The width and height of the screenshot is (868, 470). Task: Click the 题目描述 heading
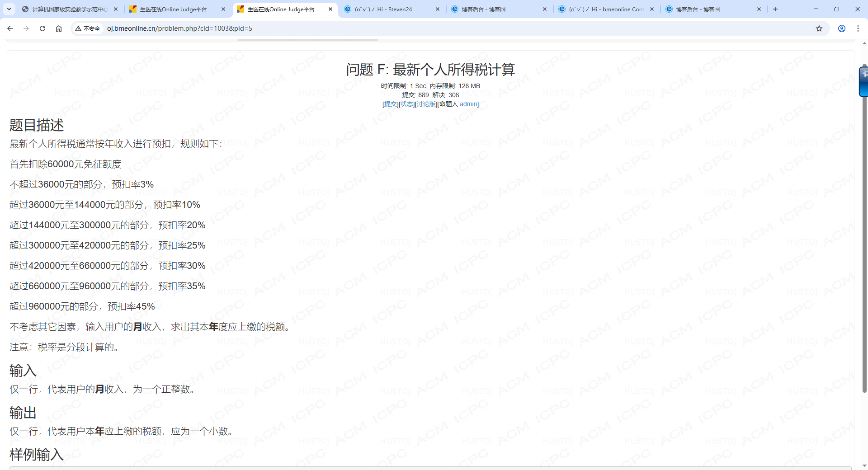(37, 125)
